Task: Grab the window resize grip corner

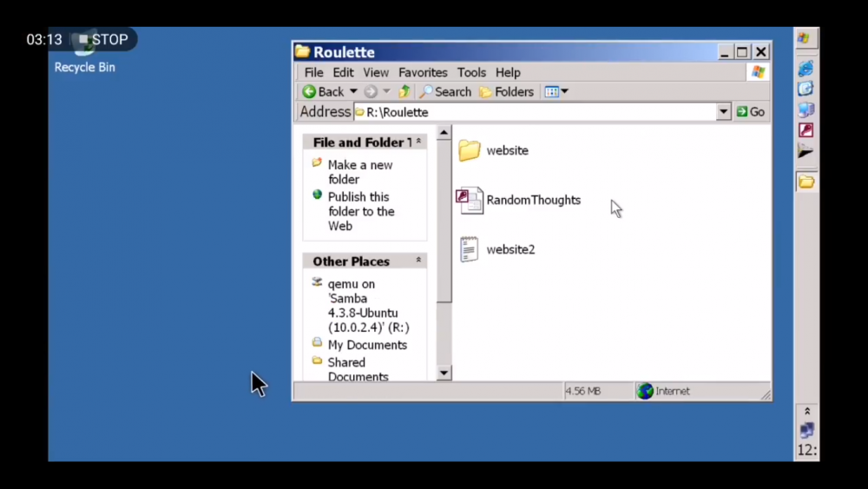Action: click(766, 394)
